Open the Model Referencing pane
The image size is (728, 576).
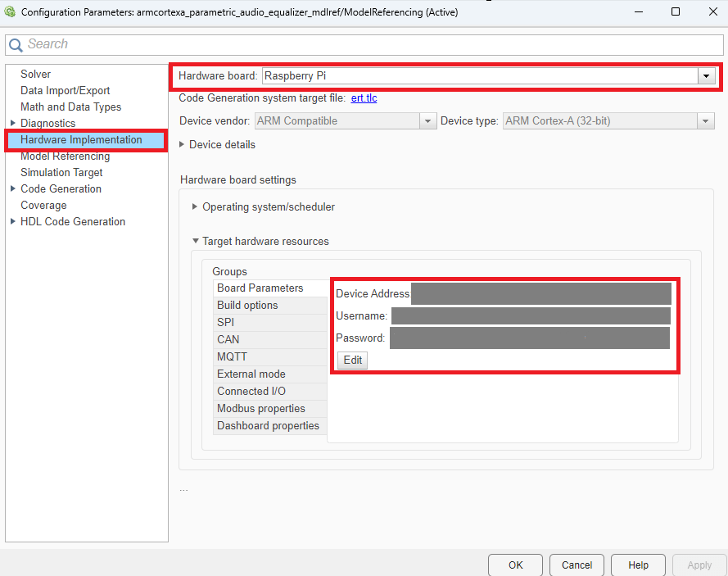pyautogui.click(x=65, y=156)
